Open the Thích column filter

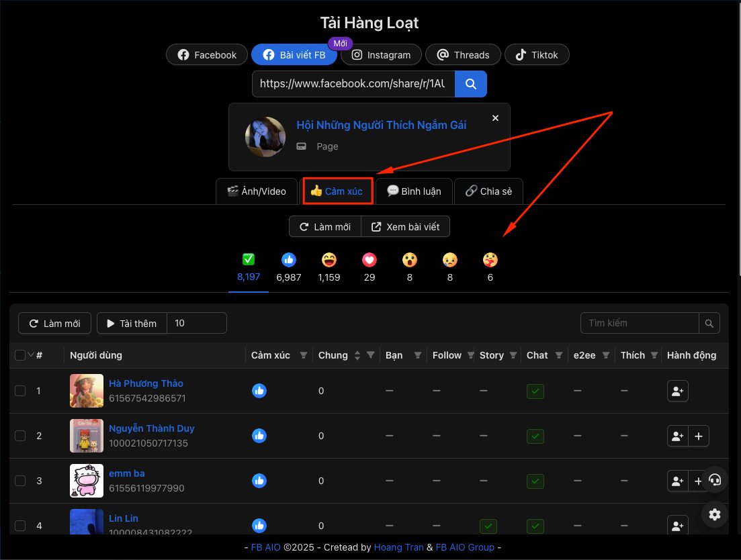tap(654, 355)
